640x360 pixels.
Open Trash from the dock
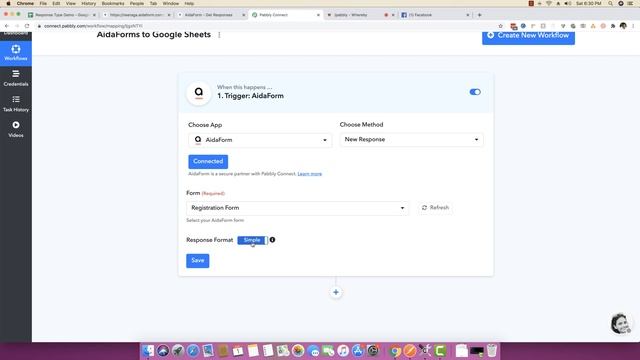[x=492, y=350]
